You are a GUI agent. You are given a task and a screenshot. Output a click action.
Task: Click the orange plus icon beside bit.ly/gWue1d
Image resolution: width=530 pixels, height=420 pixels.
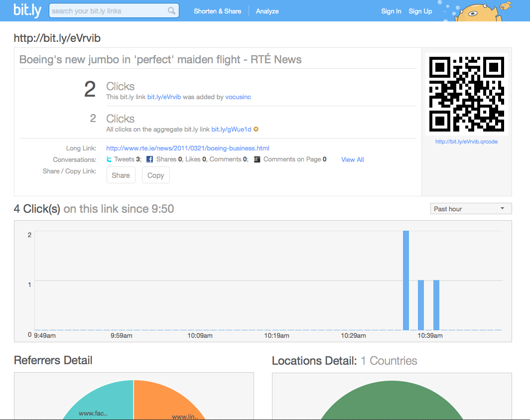256,129
